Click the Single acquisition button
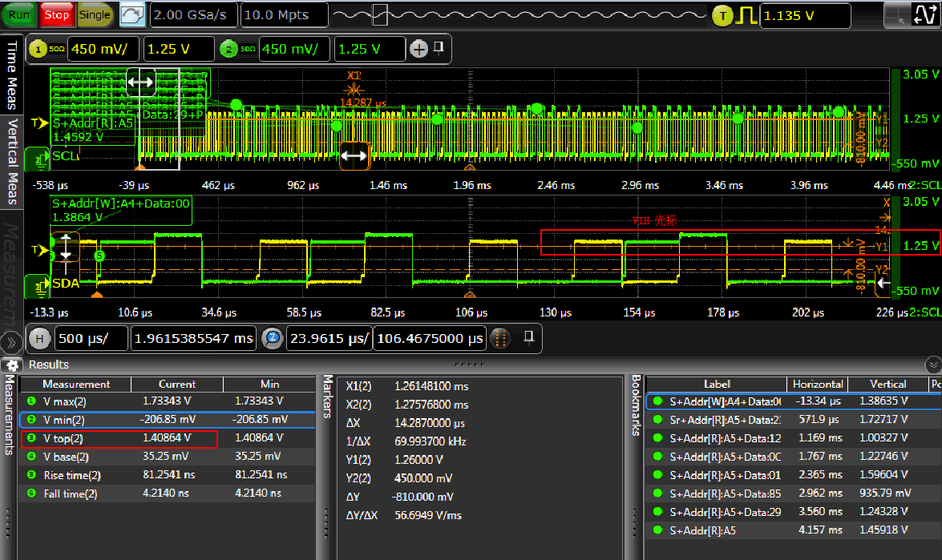This screenshot has height=560, width=942. click(x=95, y=14)
